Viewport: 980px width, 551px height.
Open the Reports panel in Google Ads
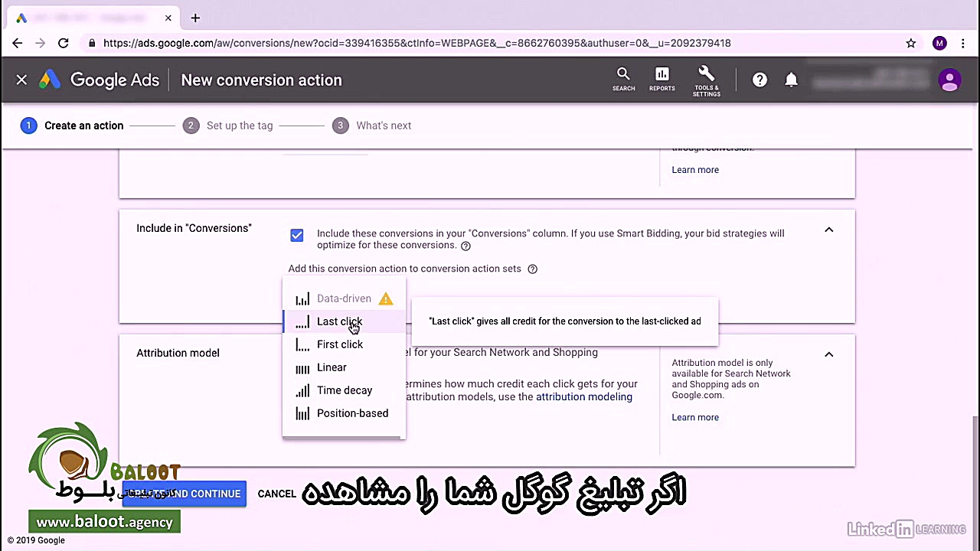(x=661, y=80)
